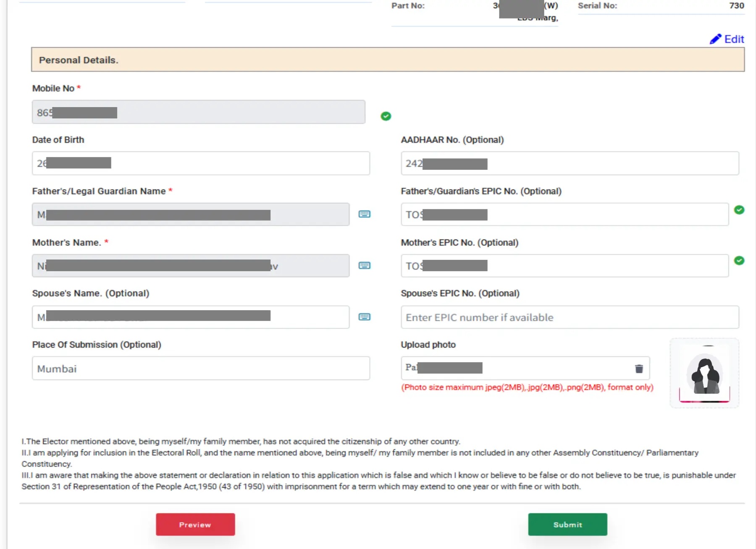Click green check beside Mother's EPIC No
The width and height of the screenshot is (756, 549).
[739, 261]
